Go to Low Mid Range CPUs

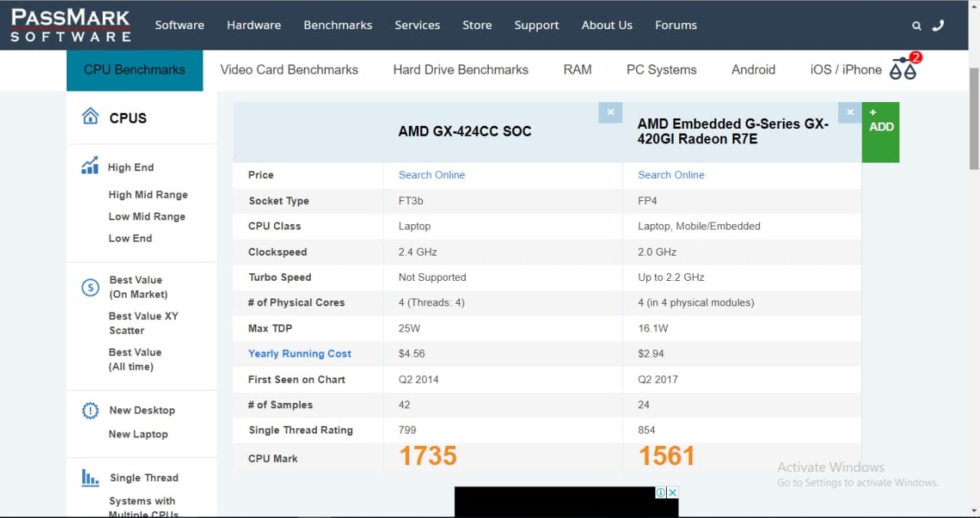click(147, 216)
